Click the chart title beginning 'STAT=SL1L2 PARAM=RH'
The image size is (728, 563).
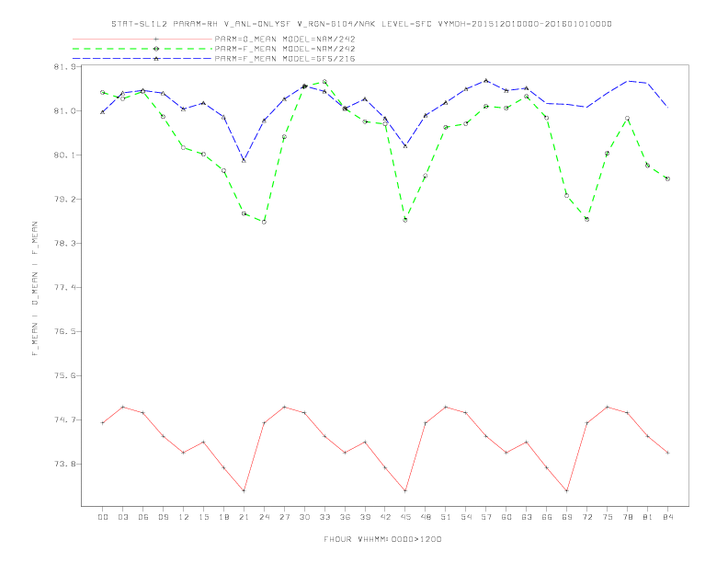click(x=361, y=24)
